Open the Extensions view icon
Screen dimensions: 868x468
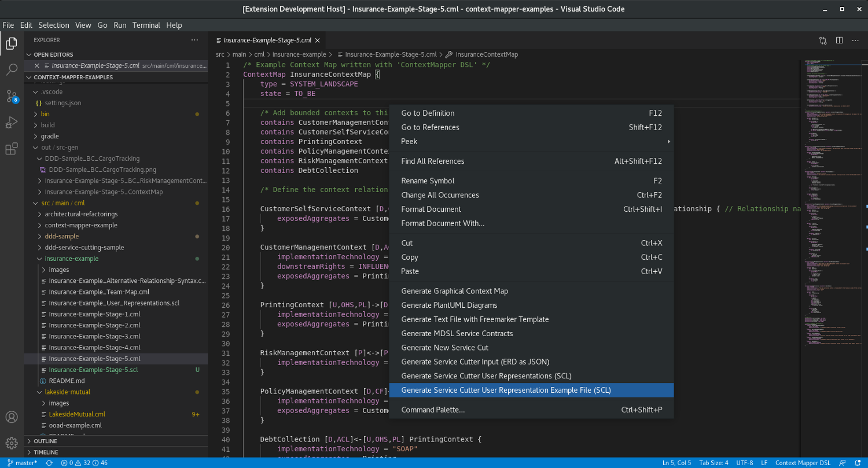click(12, 149)
